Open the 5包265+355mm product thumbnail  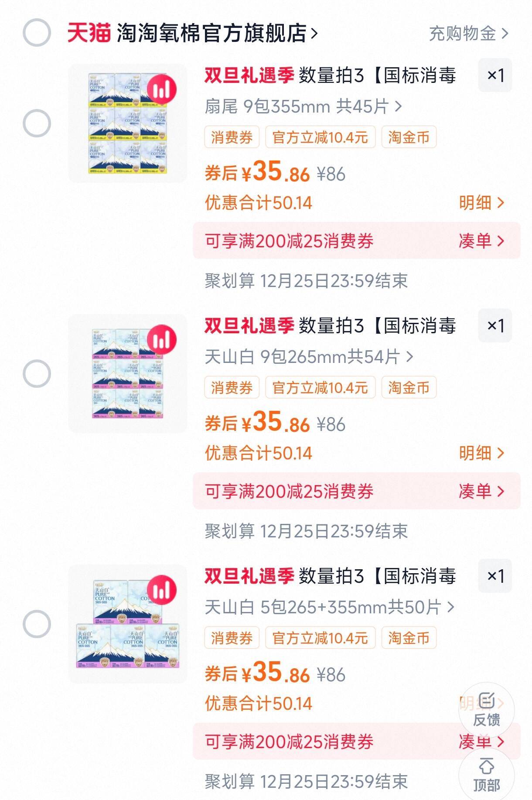point(128,624)
